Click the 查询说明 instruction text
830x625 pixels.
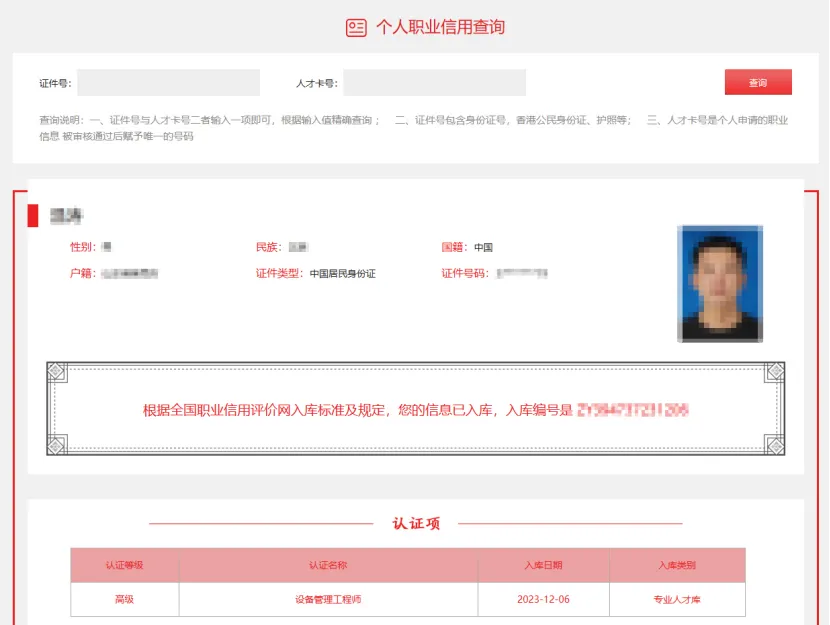[414, 128]
